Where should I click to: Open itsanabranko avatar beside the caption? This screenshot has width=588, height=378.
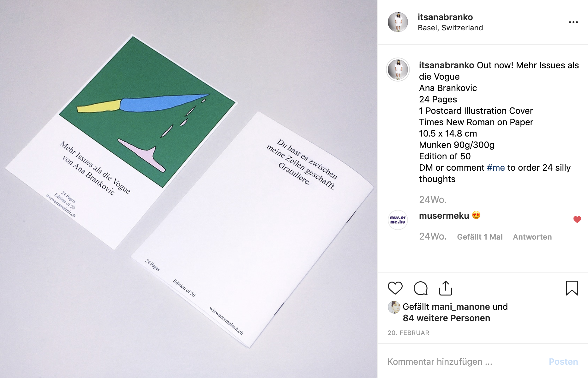tap(398, 70)
